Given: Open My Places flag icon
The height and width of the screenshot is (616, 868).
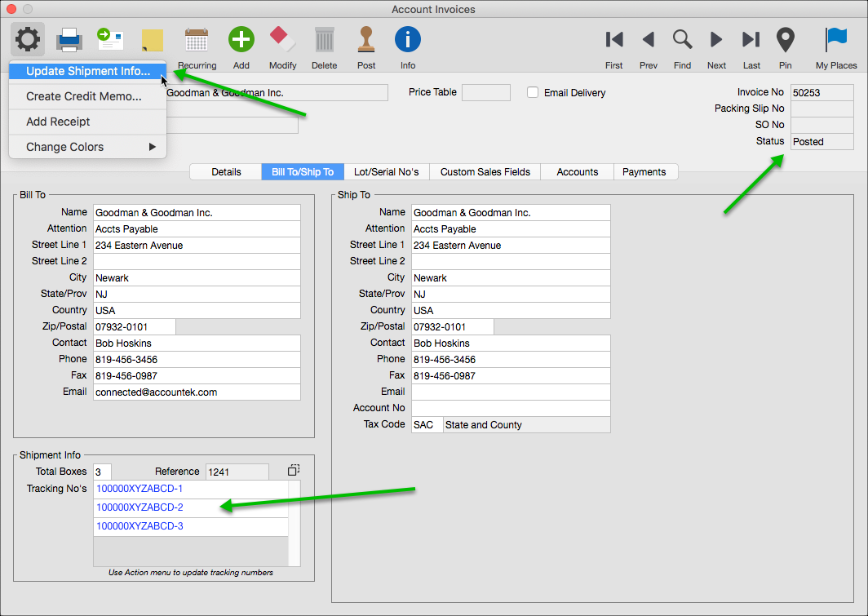Looking at the screenshot, I should pyautogui.click(x=836, y=39).
